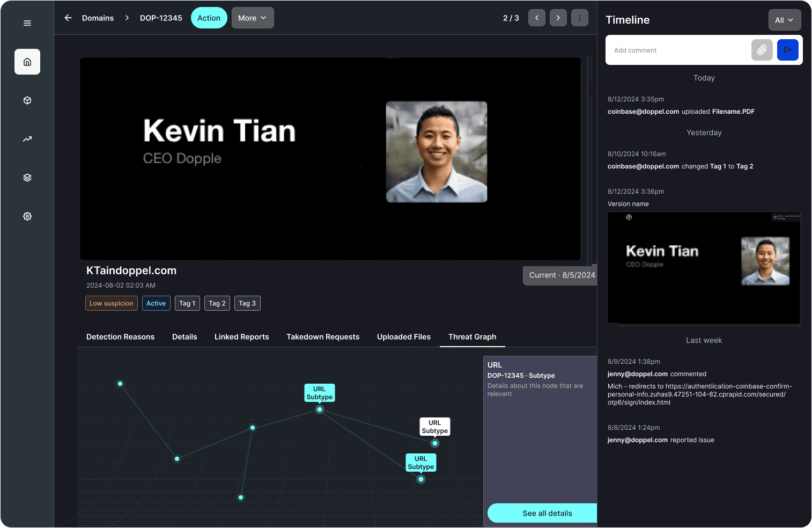The image size is (812, 528).
Task: Go to the next report
Action: click(558, 18)
